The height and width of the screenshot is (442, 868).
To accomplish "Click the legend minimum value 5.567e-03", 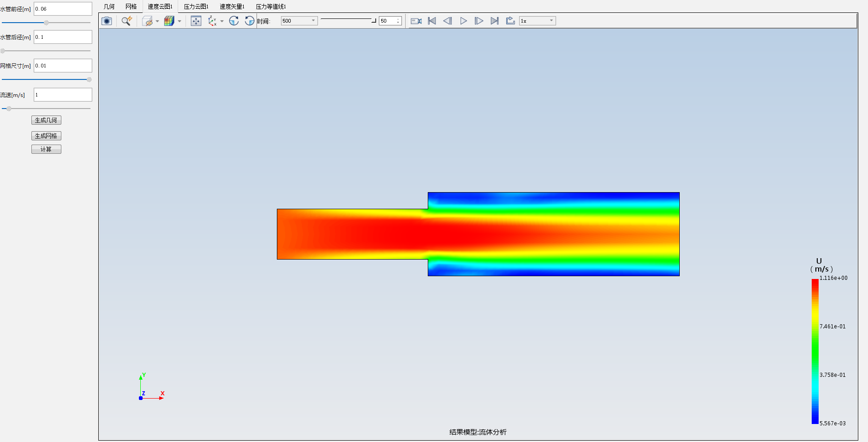I will click(832, 424).
